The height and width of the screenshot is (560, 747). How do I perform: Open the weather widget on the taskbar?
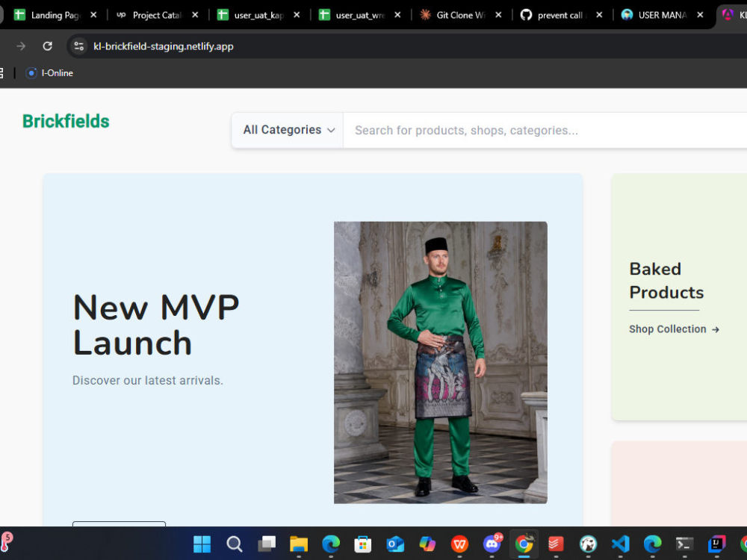click(x=7, y=542)
